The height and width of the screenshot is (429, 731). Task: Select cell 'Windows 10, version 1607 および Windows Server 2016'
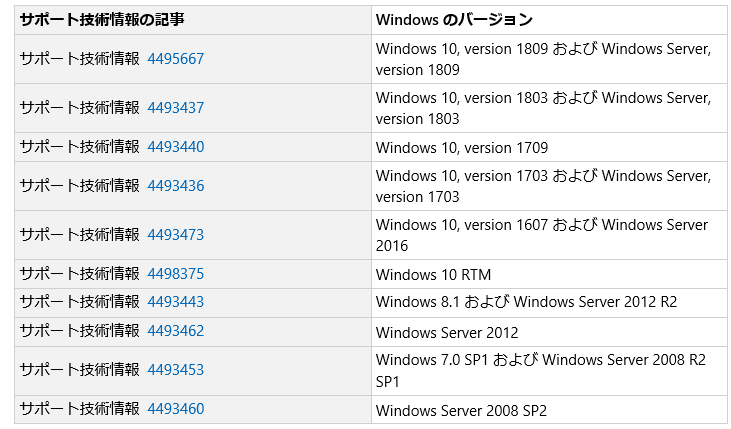(549, 235)
